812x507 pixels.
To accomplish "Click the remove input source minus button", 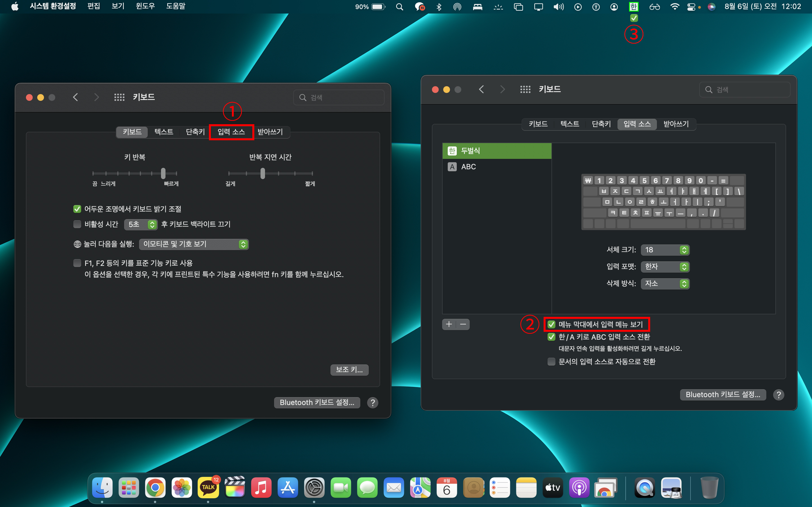I will click(463, 324).
